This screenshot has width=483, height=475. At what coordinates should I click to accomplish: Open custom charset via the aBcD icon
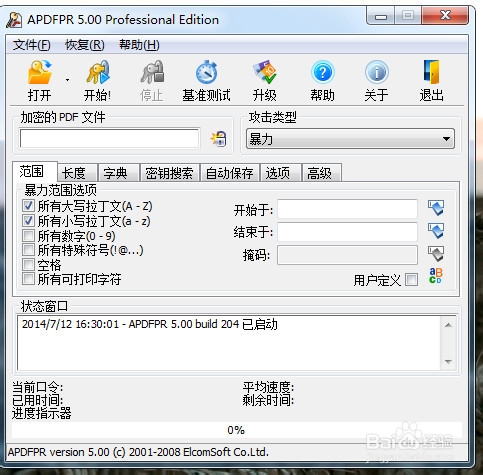(436, 276)
